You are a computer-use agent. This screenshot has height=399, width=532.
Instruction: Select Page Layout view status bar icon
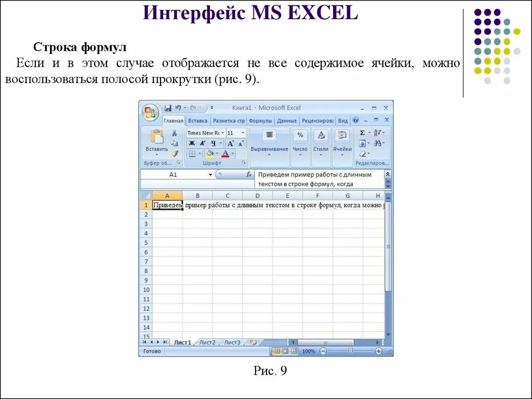point(285,352)
